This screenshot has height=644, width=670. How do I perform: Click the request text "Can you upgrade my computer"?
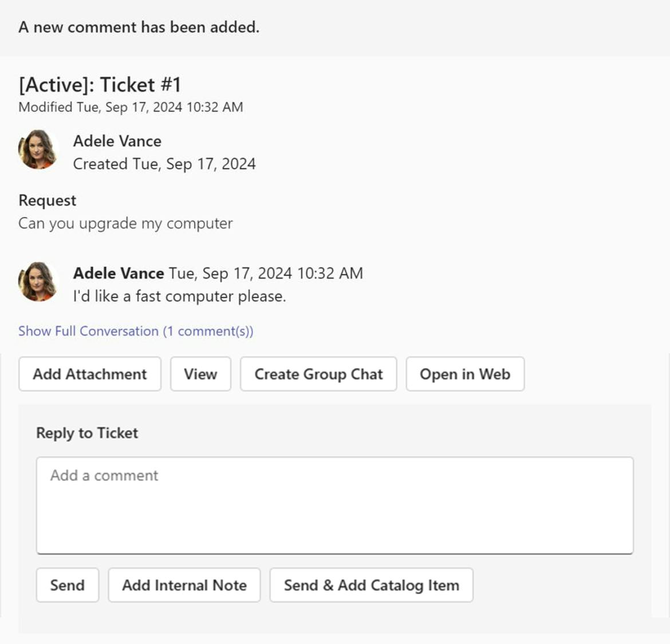click(x=125, y=223)
